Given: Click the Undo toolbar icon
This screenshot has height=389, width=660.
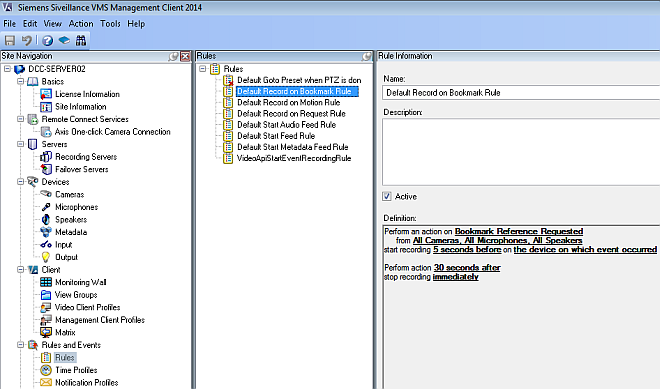Looking at the screenshot, I should click(x=27, y=40).
